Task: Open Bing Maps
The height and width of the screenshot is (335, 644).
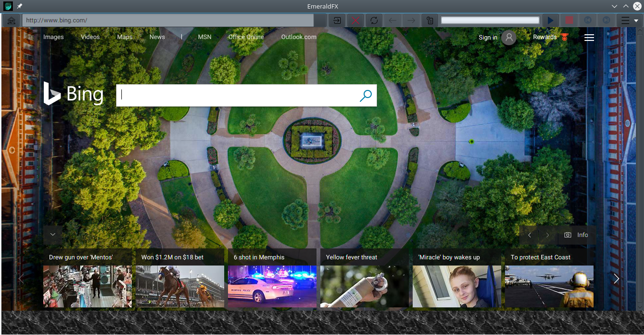Action: coord(125,37)
